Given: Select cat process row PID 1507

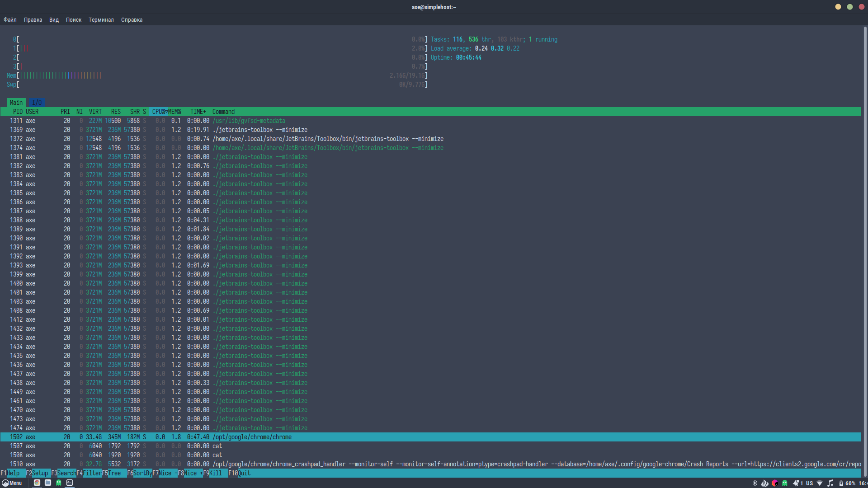Looking at the screenshot, I should [430, 446].
